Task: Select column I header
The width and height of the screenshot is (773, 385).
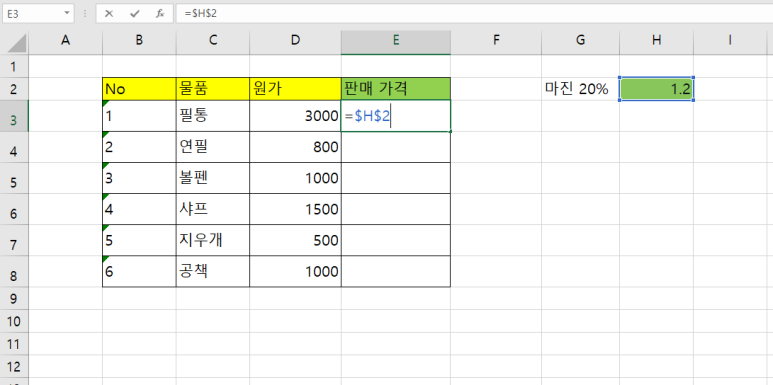Action: [730, 41]
